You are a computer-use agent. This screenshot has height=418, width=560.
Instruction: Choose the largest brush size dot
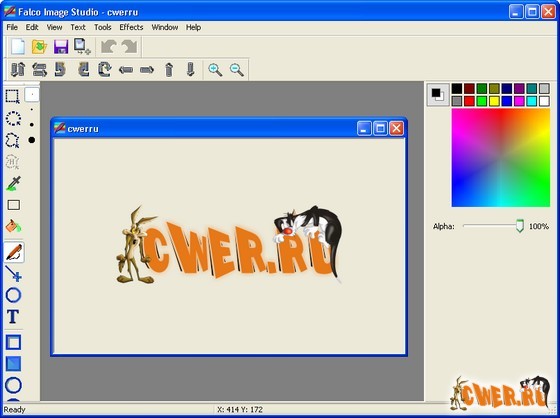32,140
